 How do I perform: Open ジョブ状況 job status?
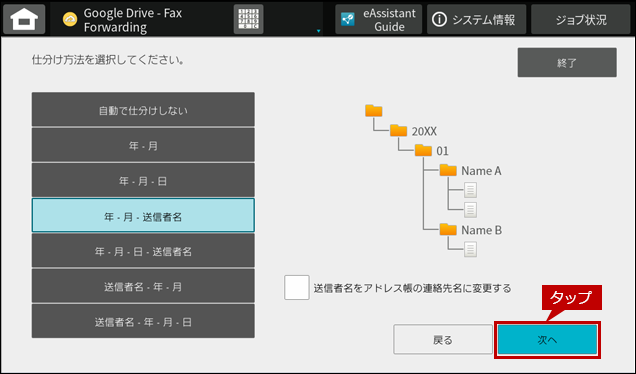coord(580,19)
